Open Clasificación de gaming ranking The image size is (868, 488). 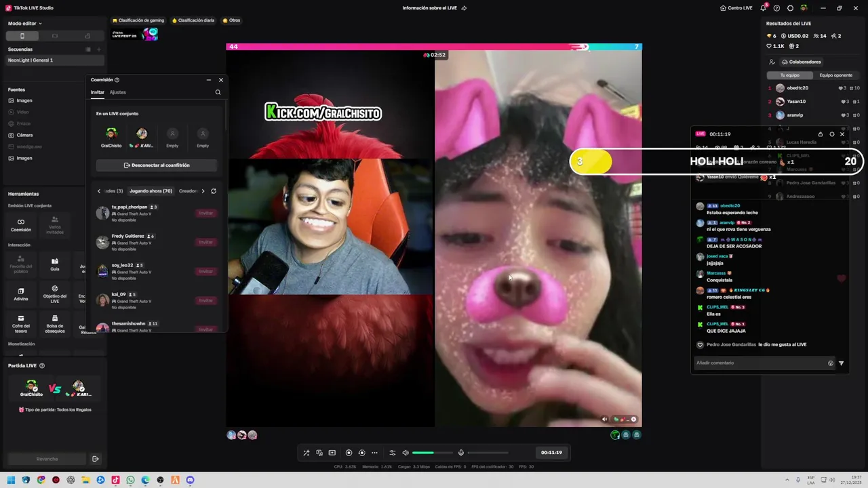138,20
